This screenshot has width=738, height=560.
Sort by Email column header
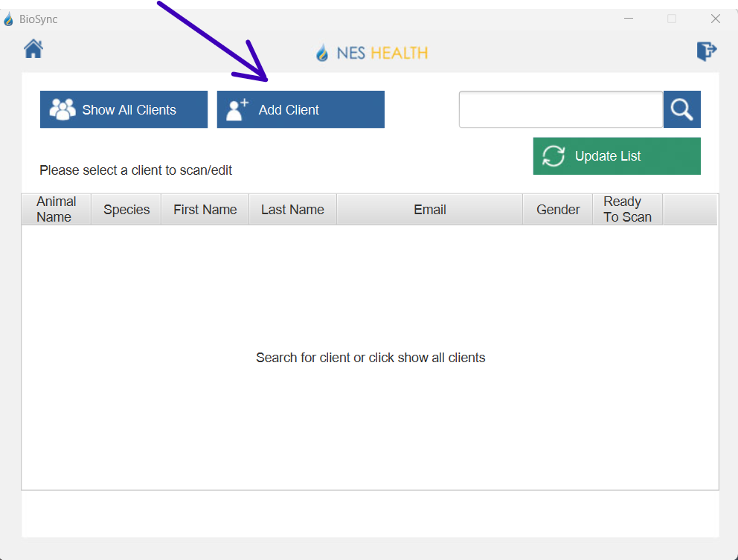430,209
